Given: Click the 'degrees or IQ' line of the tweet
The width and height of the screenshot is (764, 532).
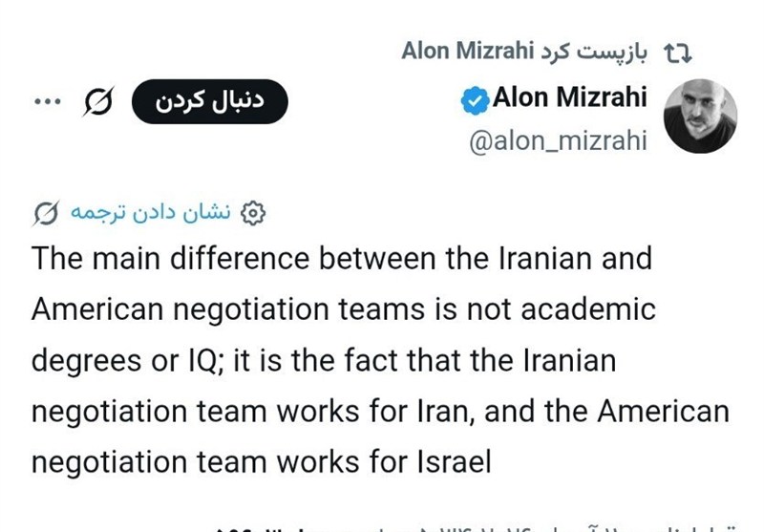Looking at the screenshot, I should coord(323,361).
